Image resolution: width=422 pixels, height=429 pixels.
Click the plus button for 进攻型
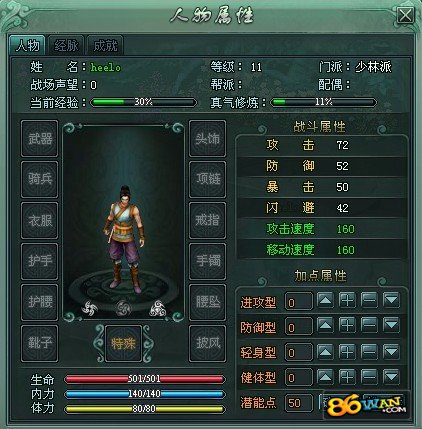(347, 300)
